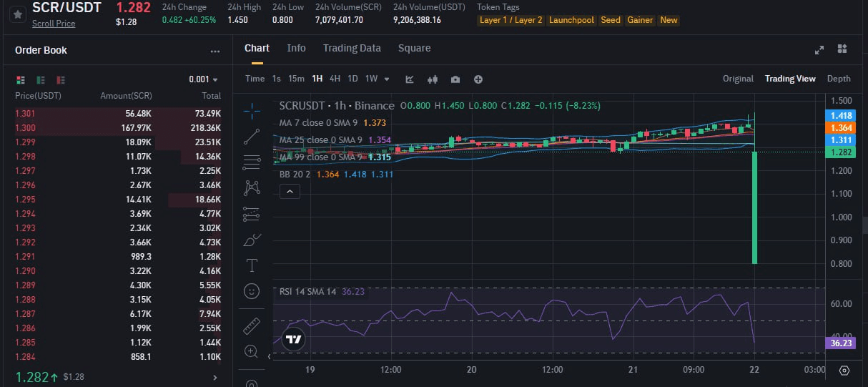868x387 pixels.
Task: Select the trend line drawing tool
Action: tap(252, 136)
